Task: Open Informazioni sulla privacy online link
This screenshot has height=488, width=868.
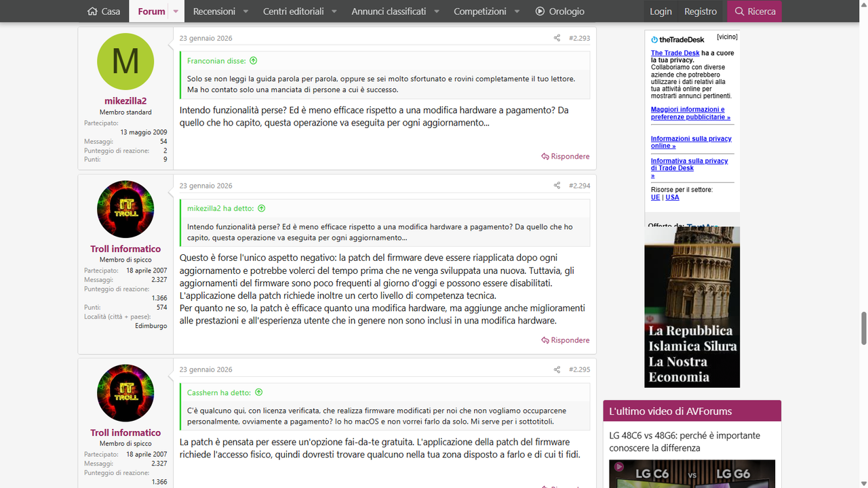Action: 691,142
